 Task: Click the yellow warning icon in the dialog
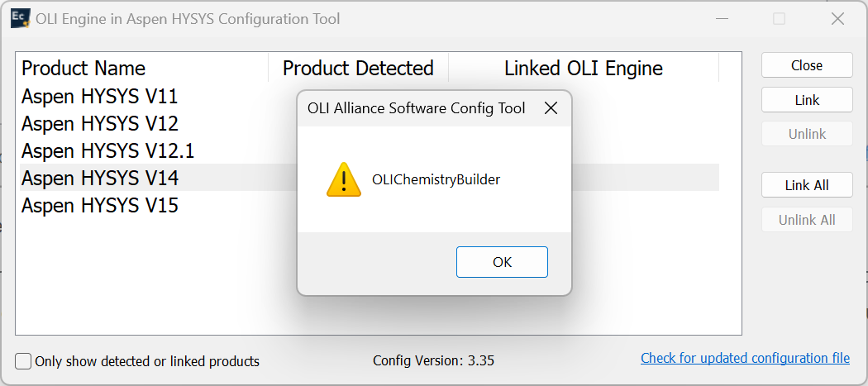(344, 179)
